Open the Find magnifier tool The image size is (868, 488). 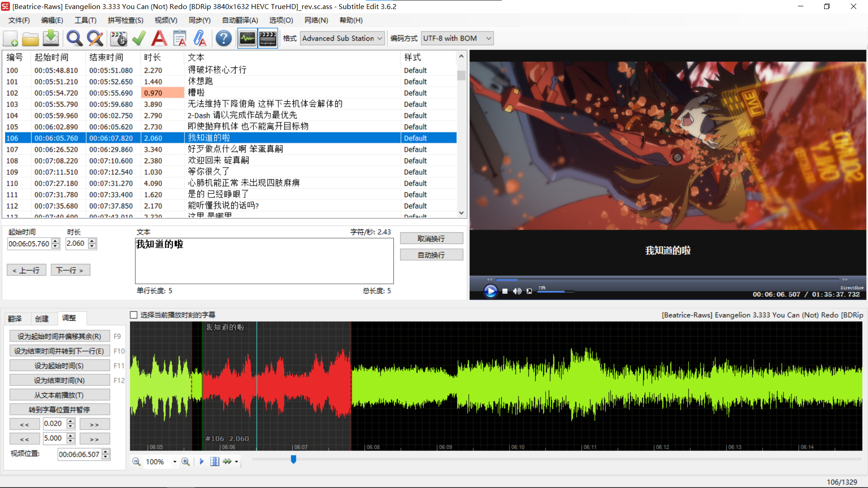75,38
